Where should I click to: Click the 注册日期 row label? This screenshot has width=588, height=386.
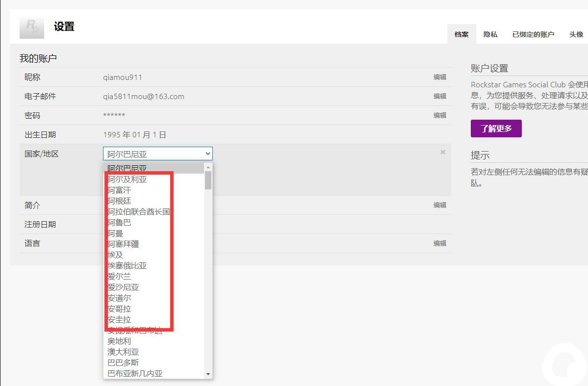40,224
